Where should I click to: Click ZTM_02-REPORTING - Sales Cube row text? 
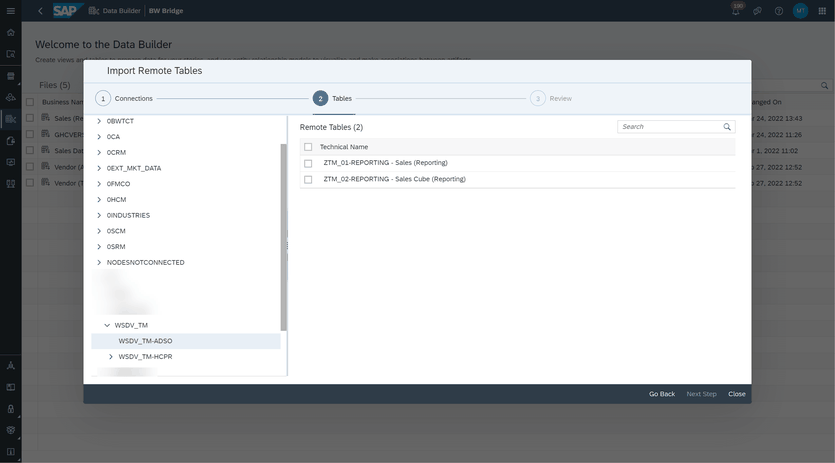point(395,179)
